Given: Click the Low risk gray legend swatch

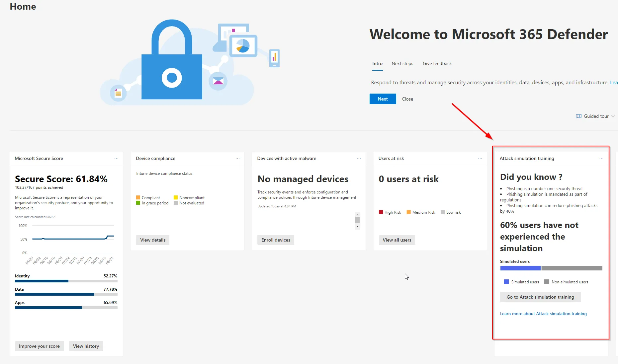Looking at the screenshot, I should (443, 212).
